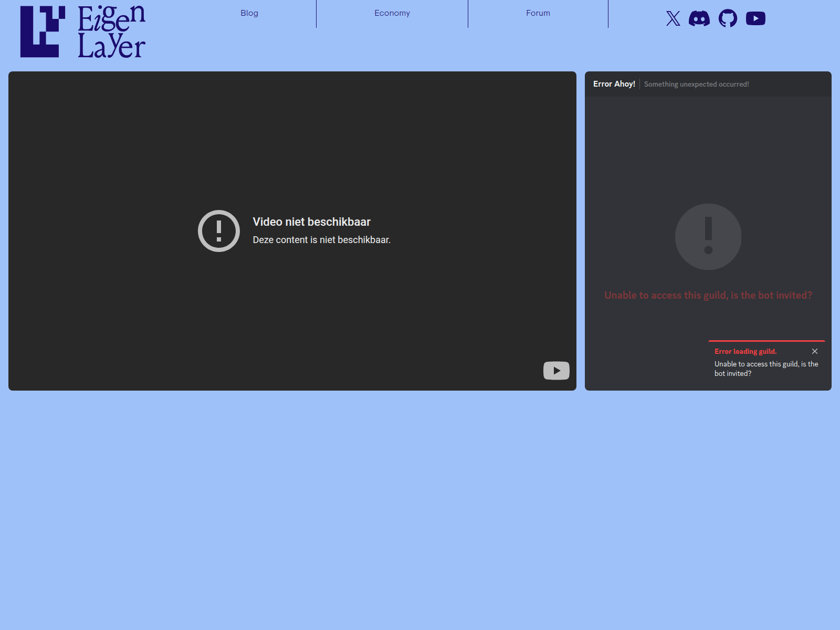
Task: Open the YouTube channel
Action: [x=756, y=18]
